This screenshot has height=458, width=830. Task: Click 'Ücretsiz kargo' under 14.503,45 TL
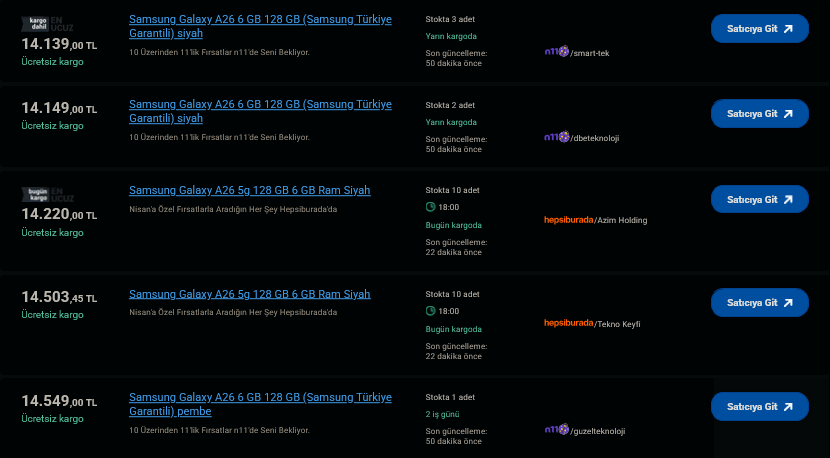[x=52, y=315]
